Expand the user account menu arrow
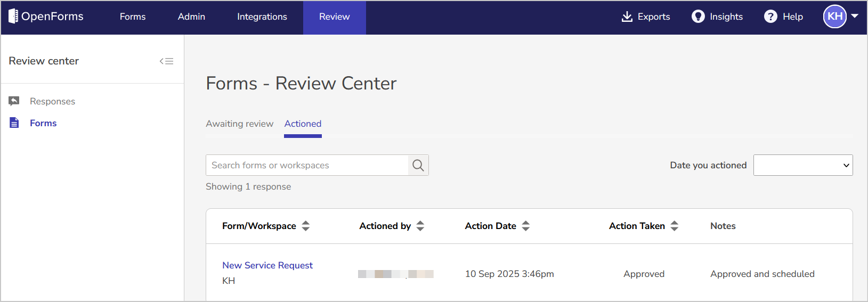This screenshot has height=302, width=868. pyautogui.click(x=855, y=16)
